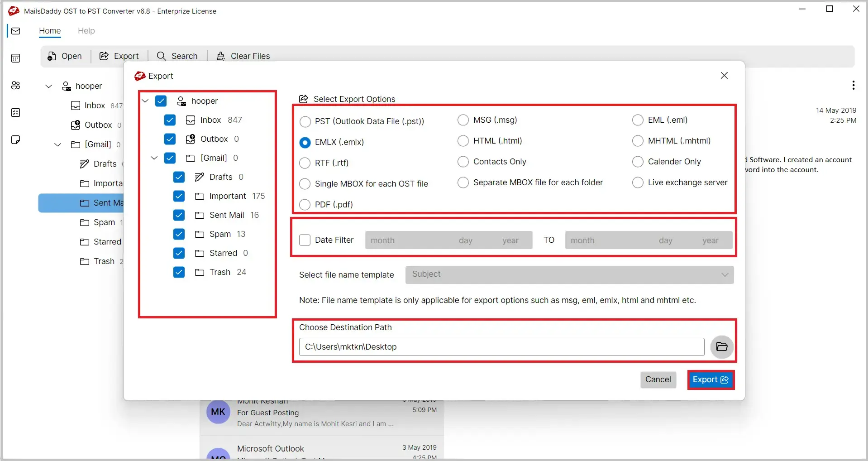Open the contacts sidebar icon
Screen dimensions: 868x461
pyautogui.click(x=16, y=85)
